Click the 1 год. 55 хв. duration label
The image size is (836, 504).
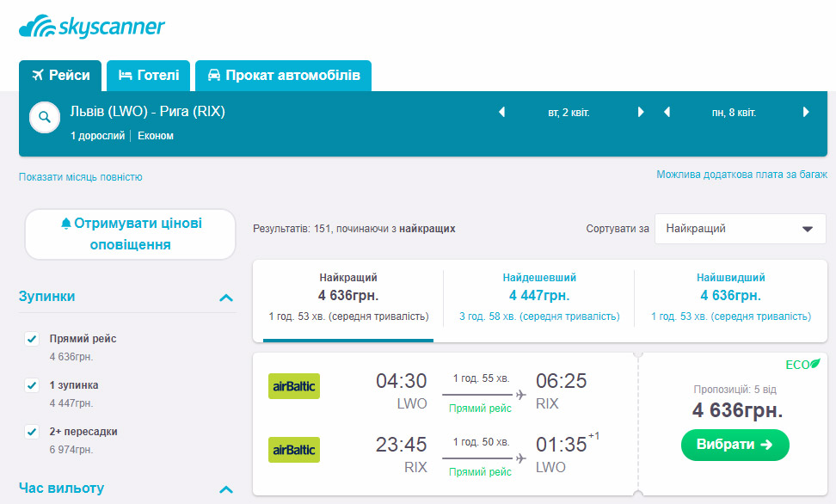tap(481, 378)
